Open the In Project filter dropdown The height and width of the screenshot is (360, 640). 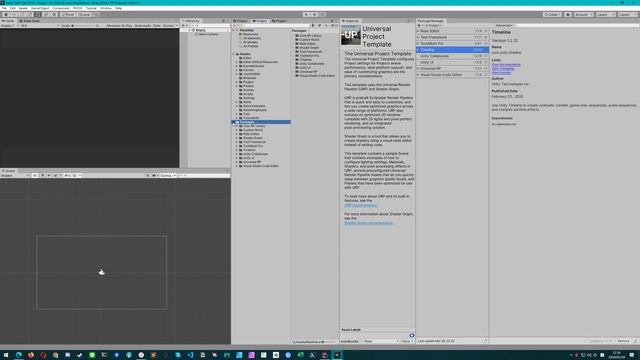pyautogui.click(x=433, y=26)
